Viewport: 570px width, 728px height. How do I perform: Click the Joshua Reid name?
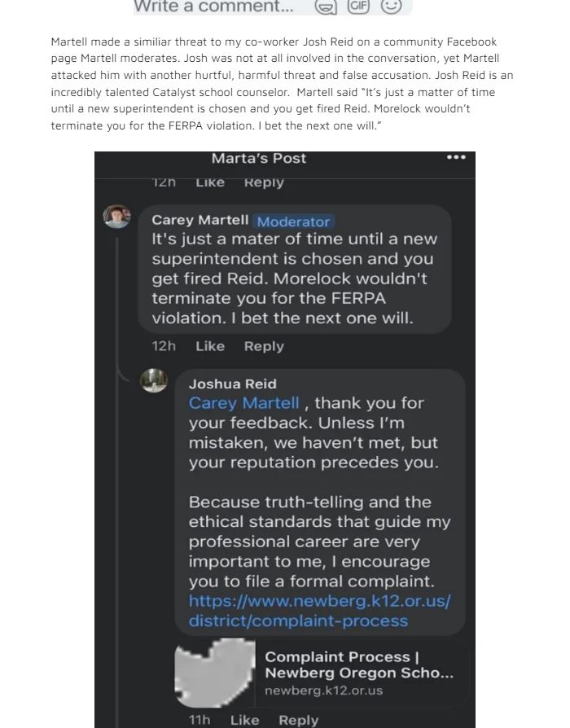pos(233,384)
